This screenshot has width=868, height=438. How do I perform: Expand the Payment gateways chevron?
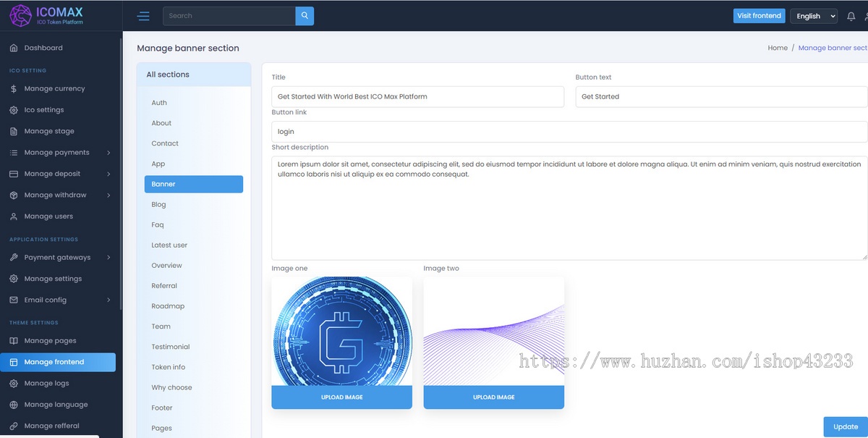109,258
